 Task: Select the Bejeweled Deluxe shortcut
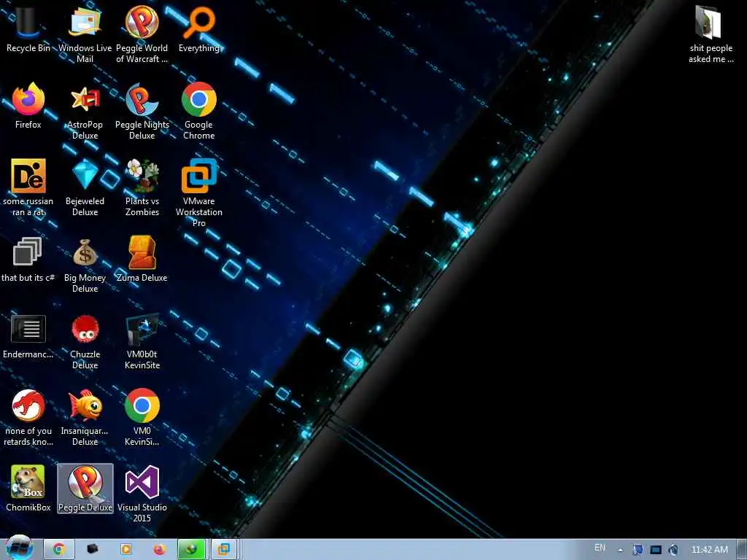[85, 188]
